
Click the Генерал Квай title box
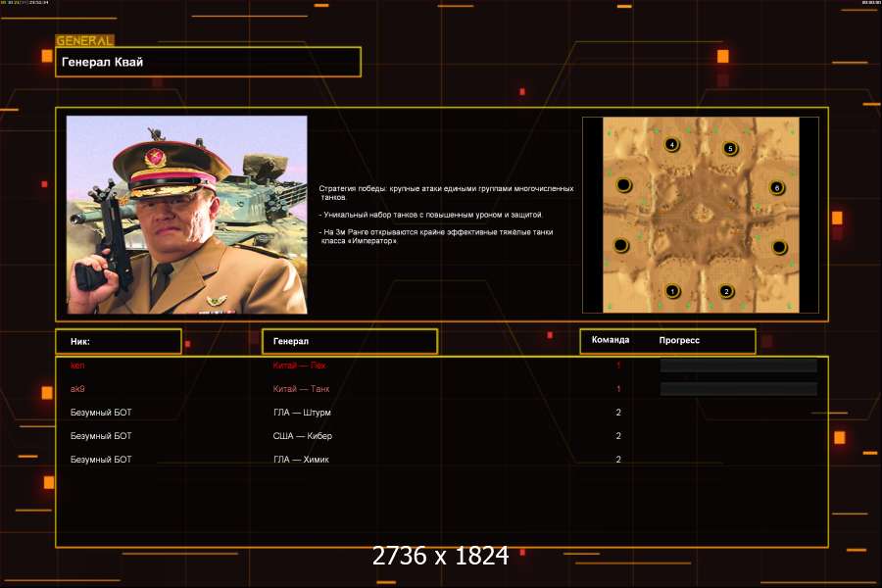(208, 62)
